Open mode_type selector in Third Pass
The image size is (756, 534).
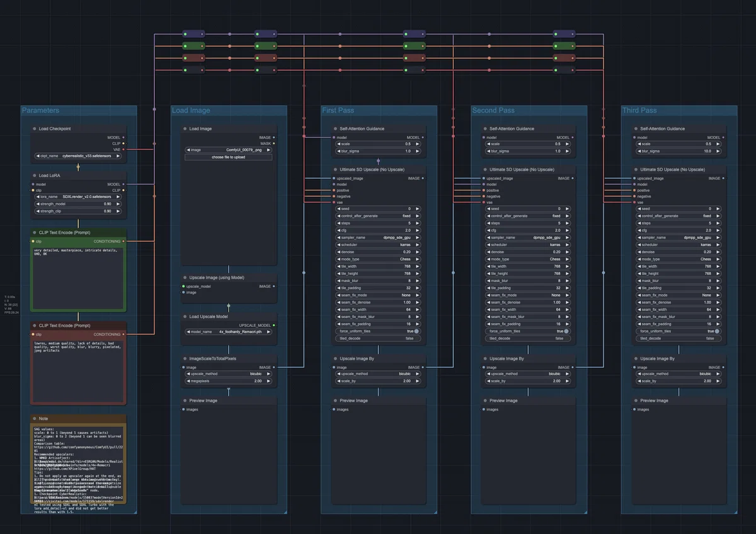tap(678, 259)
